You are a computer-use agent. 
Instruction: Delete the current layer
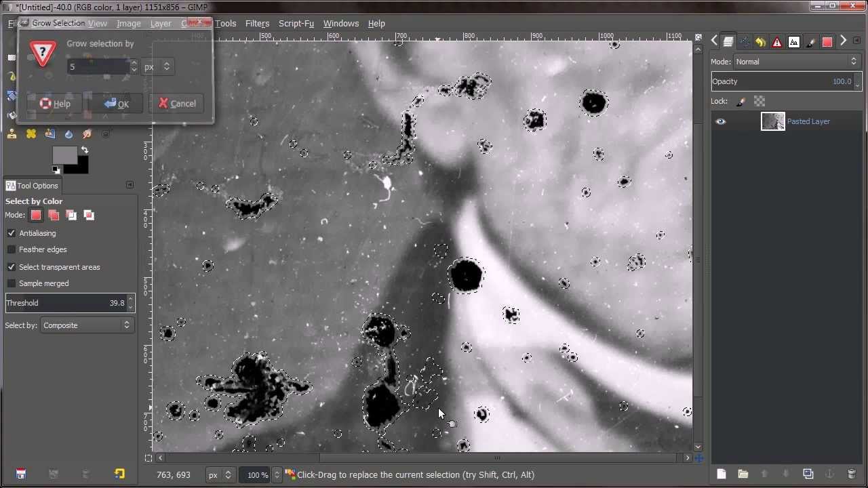[x=852, y=474]
